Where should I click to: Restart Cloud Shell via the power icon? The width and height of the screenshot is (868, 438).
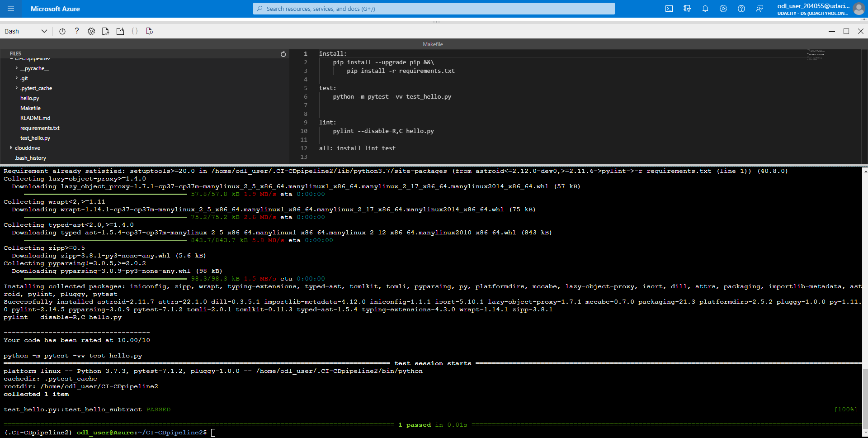click(62, 31)
